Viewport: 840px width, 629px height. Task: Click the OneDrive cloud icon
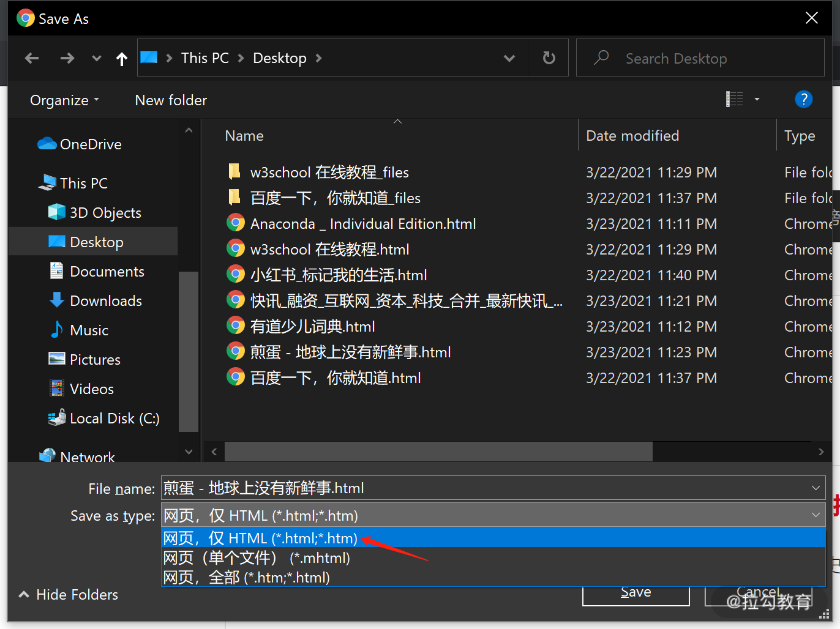(x=47, y=143)
